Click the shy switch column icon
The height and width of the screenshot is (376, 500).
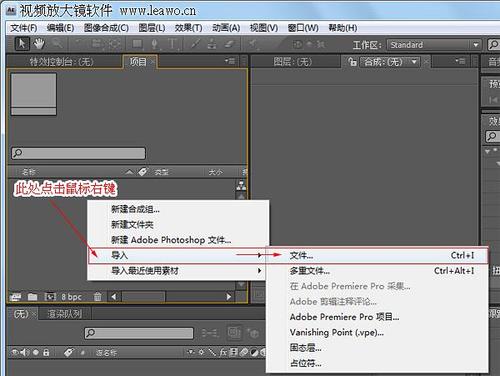click(x=191, y=352)
